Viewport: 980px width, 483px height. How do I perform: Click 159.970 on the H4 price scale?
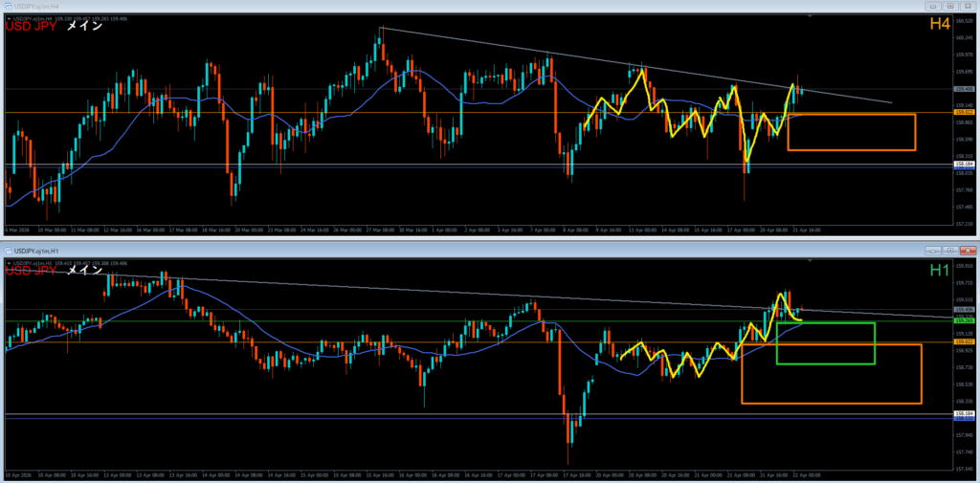pyautogui.click(x=963, y=55)
